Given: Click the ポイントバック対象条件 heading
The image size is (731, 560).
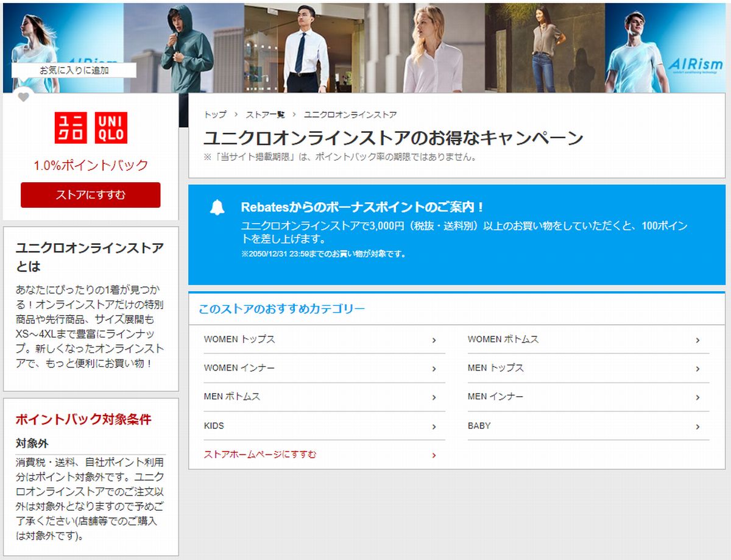Looking at the screenshot, I should pos(83,419).
